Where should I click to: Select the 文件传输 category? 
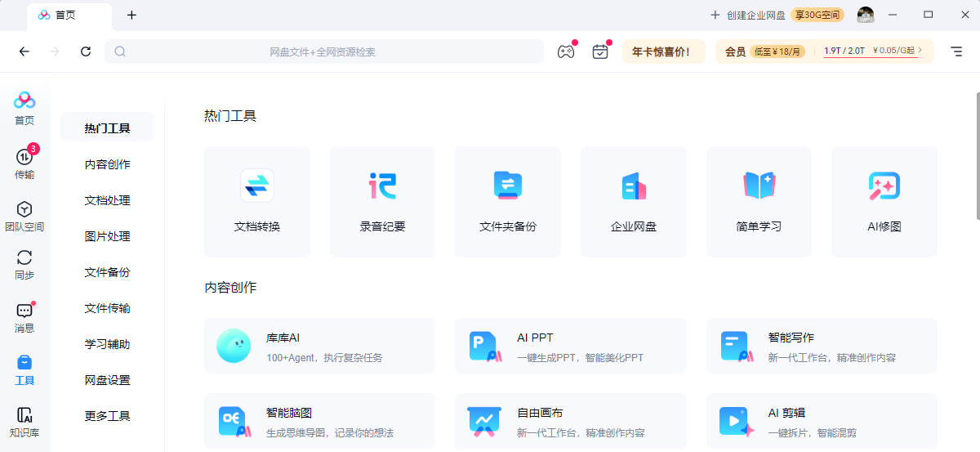pos(108,308)
